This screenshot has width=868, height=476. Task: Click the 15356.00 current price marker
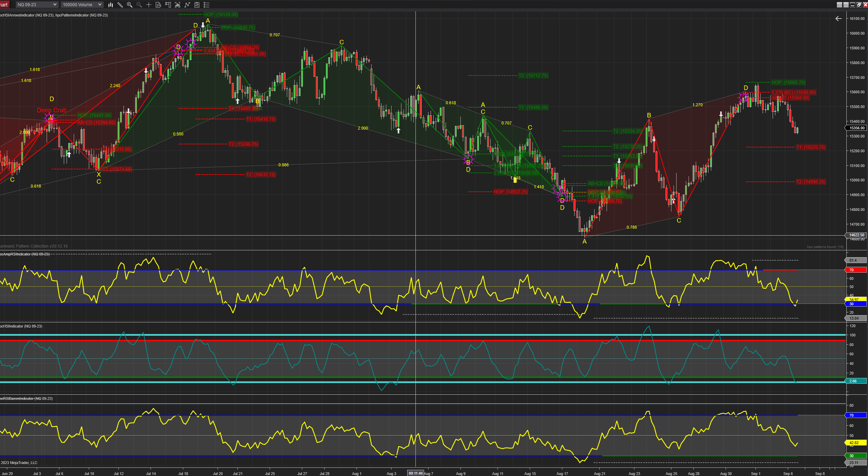(x=856, y=128)
